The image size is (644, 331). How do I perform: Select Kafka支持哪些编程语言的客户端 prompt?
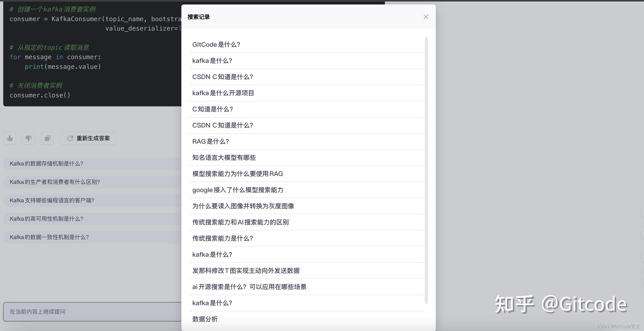click(x=52, y=200)
